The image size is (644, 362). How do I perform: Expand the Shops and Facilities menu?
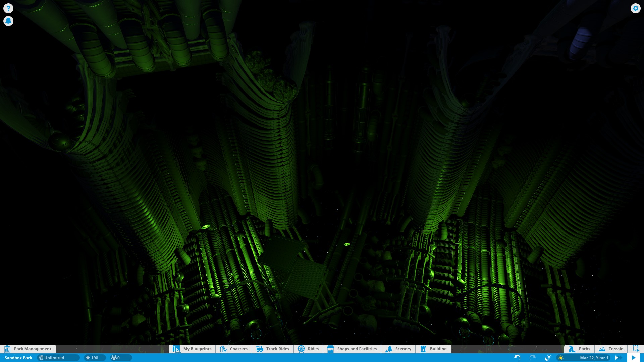352,349
